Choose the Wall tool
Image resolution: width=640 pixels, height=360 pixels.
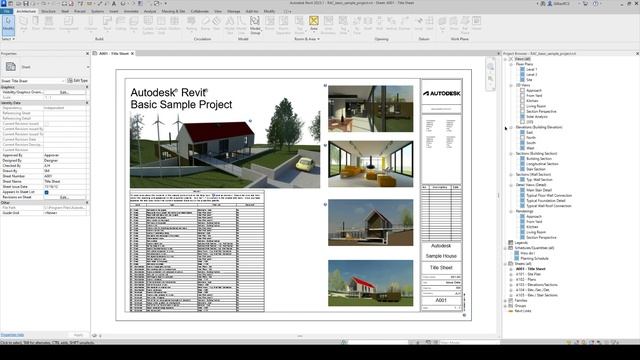(24, 24)
